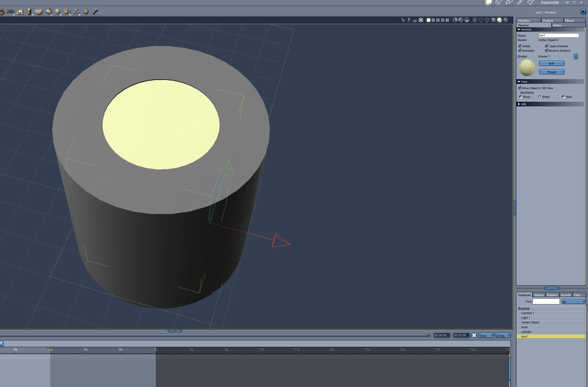Switch to the Shading tab
This screenshot has width=588, height=387.
click(x=548, y=21)
